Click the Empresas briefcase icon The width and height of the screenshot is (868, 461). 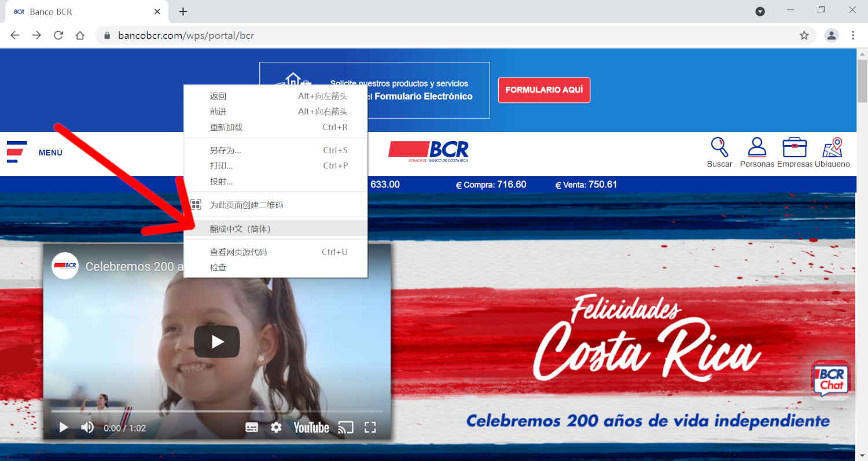[x=794, y=147]
